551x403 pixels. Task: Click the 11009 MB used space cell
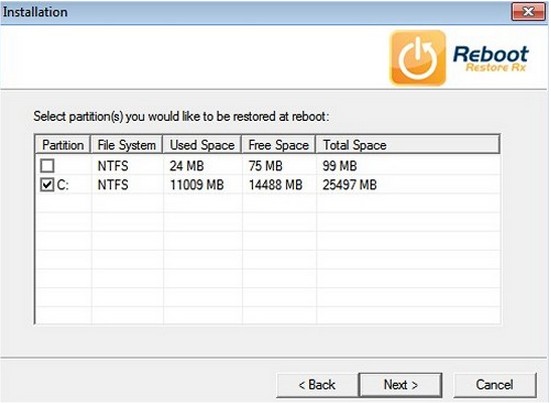(x=197, y=185)
